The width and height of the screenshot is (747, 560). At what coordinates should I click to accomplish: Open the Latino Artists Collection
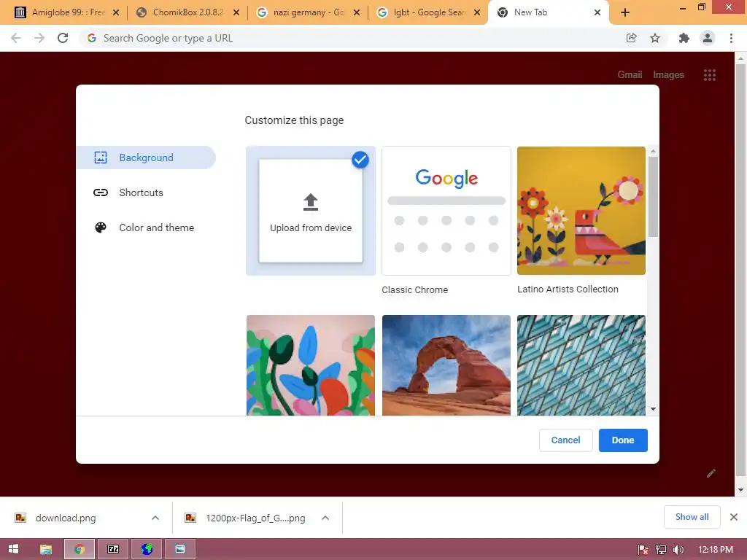(x=581, y=211)
